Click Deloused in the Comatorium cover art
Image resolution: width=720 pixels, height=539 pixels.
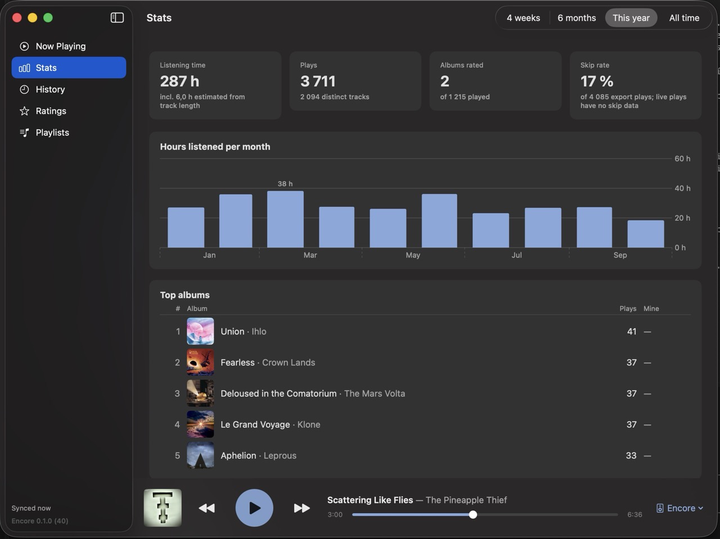[x=200, y=393]
